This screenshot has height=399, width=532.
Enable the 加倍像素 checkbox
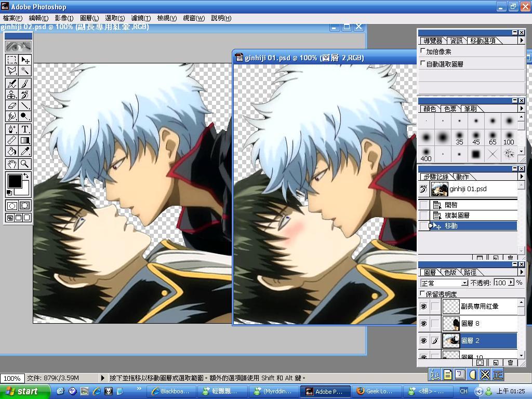(x=422, y=51)
